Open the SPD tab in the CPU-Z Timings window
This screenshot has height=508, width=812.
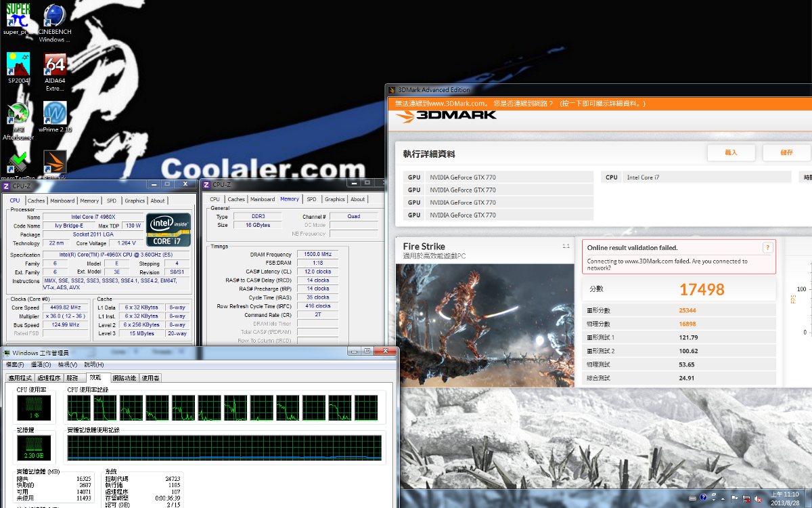(x=311, y=199)
